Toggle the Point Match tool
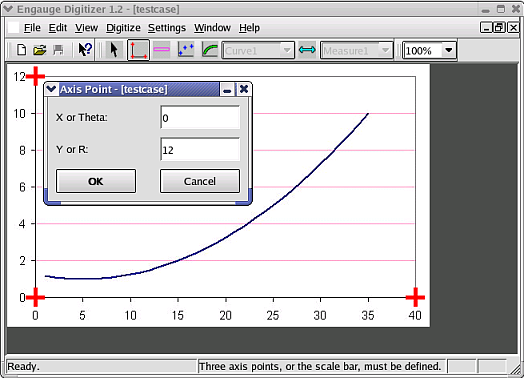Image resolution: width=524 pixels, height=378 pixels. (x=186, y=50)
